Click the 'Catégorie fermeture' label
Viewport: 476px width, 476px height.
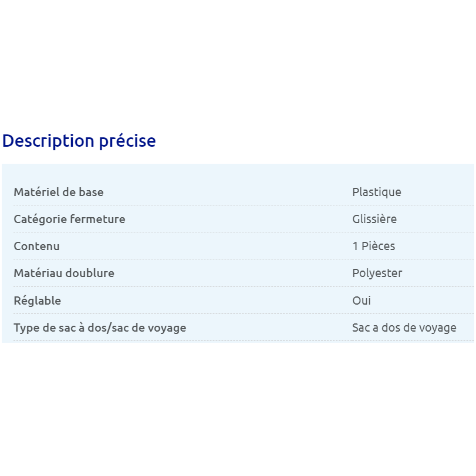tap(69, 219)
